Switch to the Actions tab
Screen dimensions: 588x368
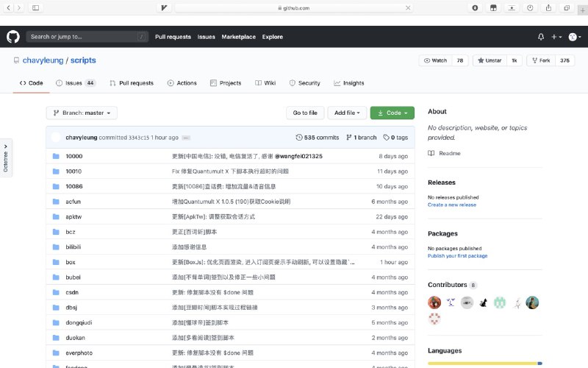click(x=182, y=83)
